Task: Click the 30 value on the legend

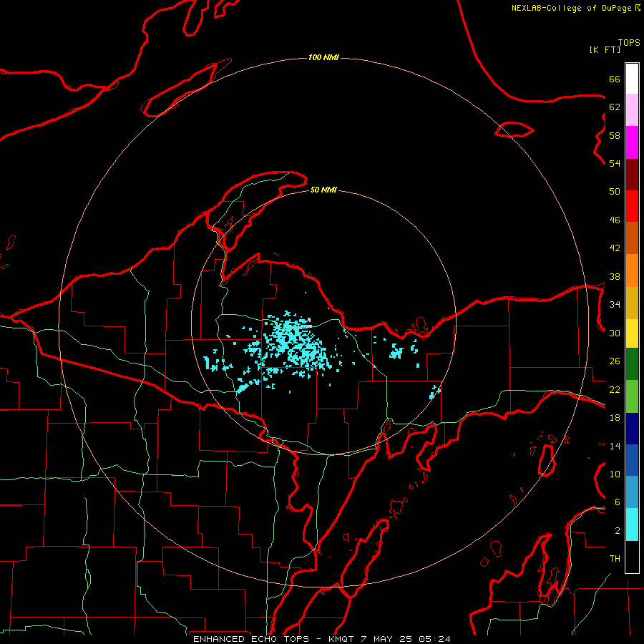Action: coord(615,333)
